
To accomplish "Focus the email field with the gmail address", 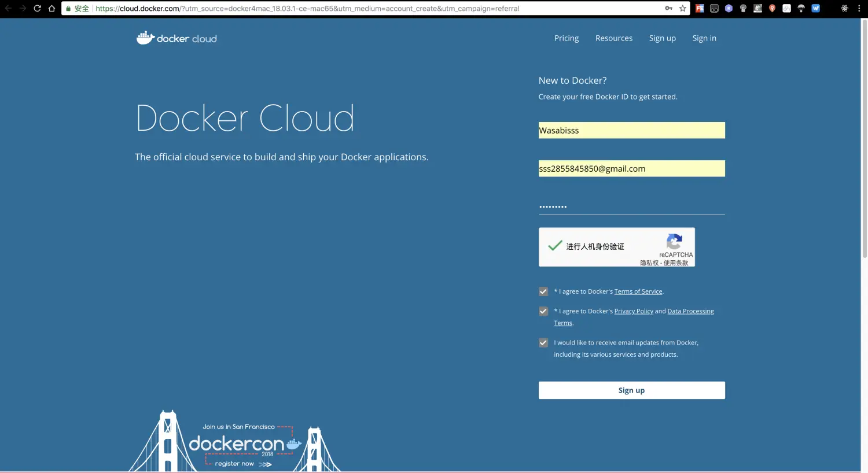I will coord(631,168).
